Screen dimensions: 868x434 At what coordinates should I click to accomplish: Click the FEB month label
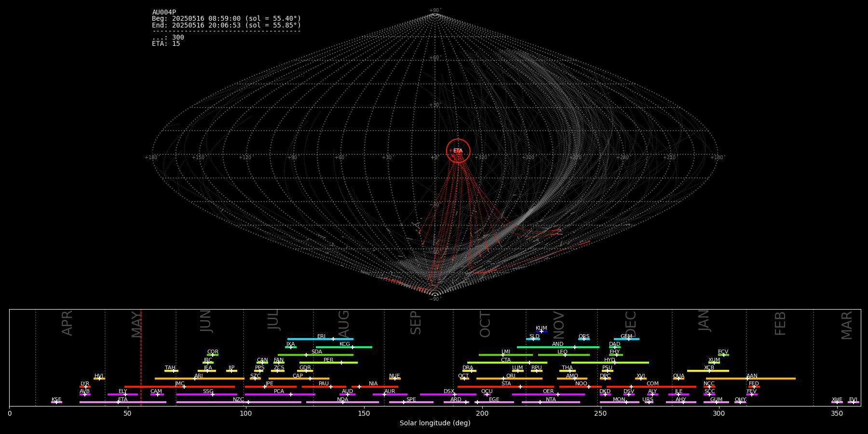(780, 324)
